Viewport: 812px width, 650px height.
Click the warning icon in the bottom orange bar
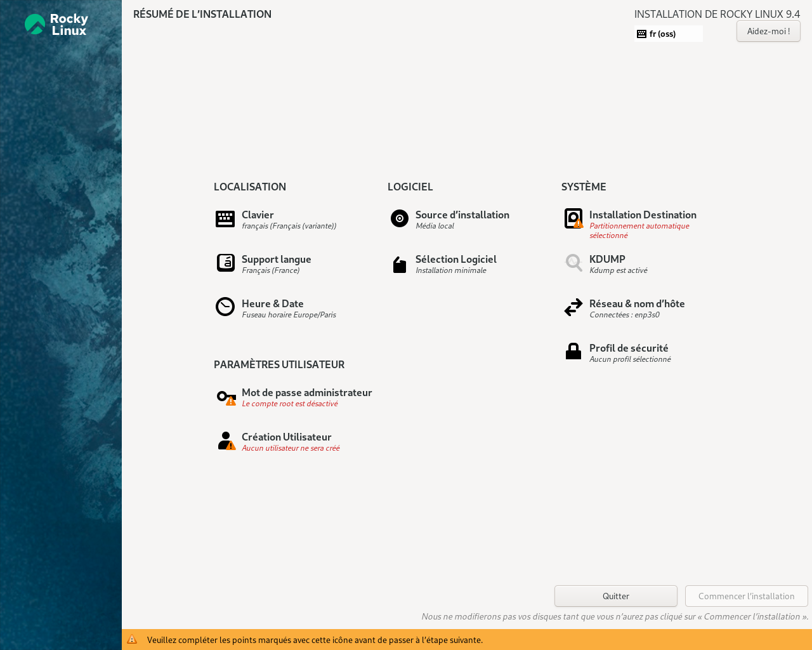tap(132, 640)
